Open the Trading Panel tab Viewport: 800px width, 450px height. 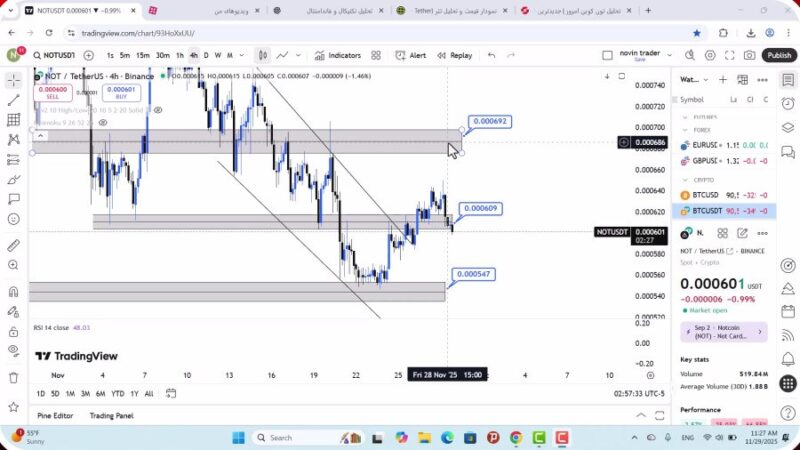coord(111,415)
